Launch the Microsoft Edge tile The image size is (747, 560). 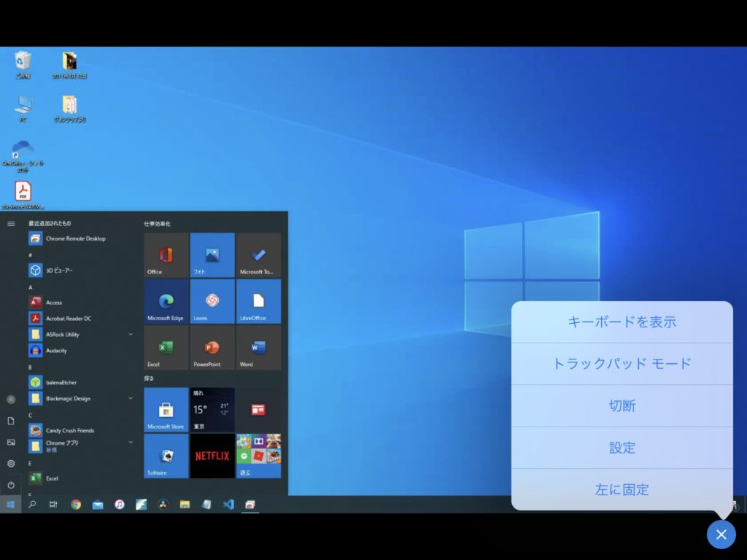click(x=166, y=301)
